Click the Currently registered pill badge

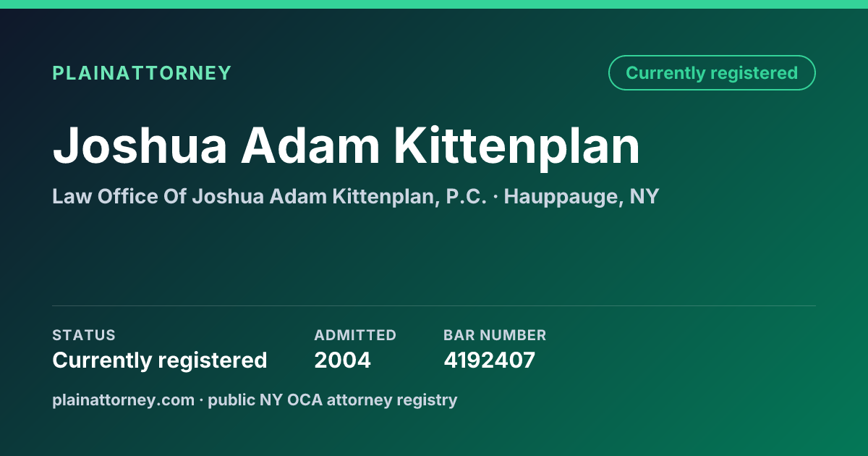(x=712, y=73)
